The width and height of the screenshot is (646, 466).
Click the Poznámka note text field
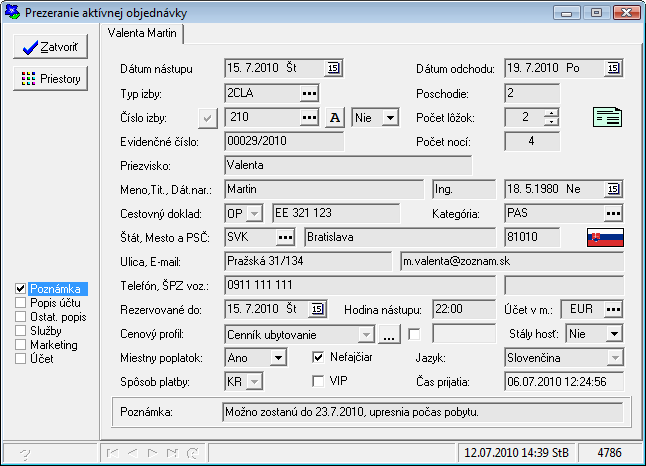tap(423, 412)
